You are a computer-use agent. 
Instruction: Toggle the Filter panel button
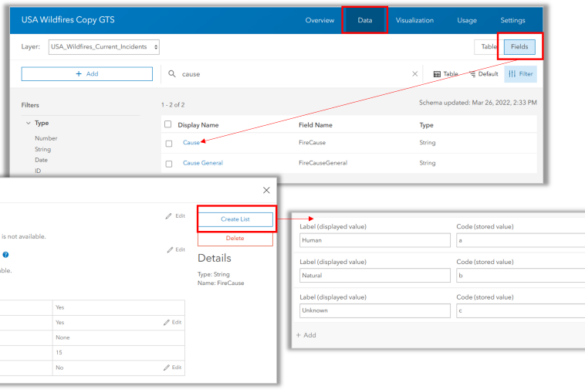[x=520, y=74]
